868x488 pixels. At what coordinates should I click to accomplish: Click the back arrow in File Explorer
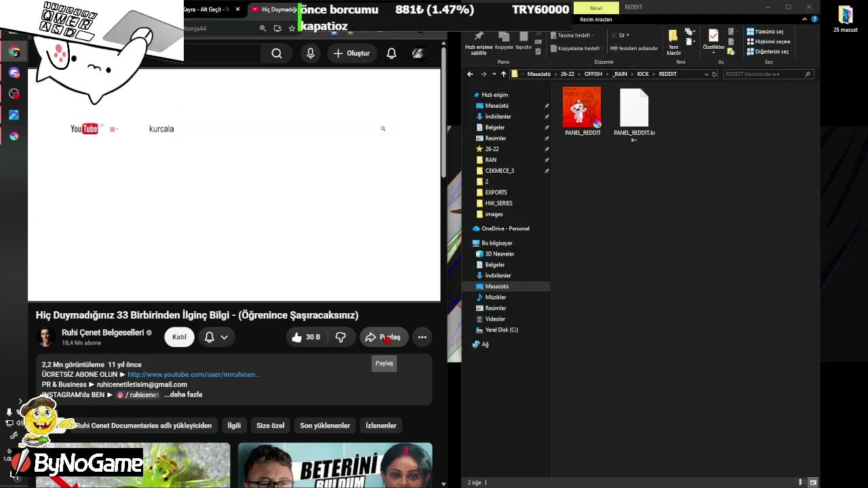470,74
